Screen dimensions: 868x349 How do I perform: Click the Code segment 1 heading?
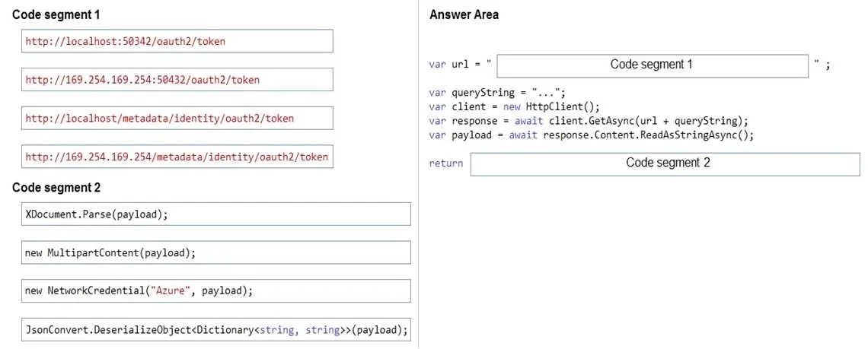(56, 15)
